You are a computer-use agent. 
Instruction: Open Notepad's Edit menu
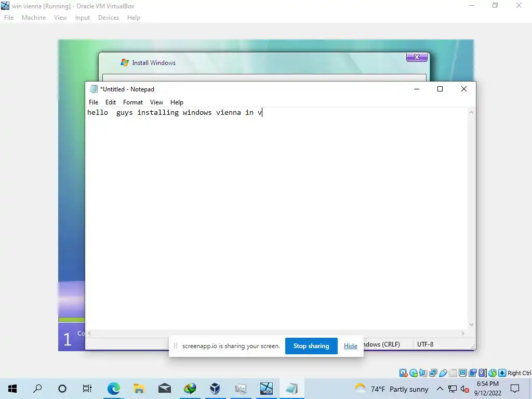click(x=111, y=102)
